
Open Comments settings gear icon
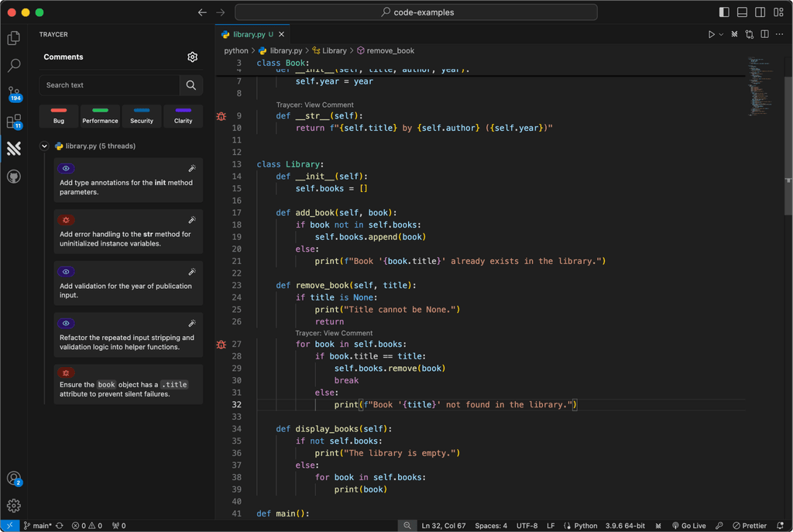tap(193, 57)
